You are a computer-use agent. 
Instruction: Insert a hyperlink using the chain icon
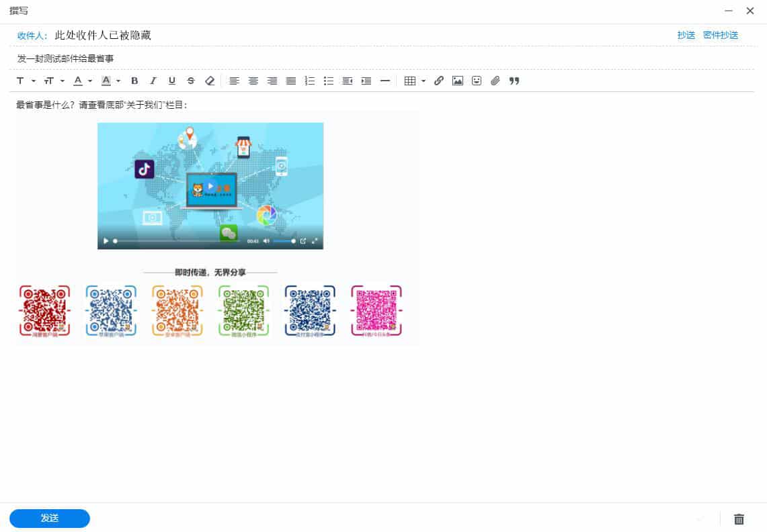(x=439, y=81)
